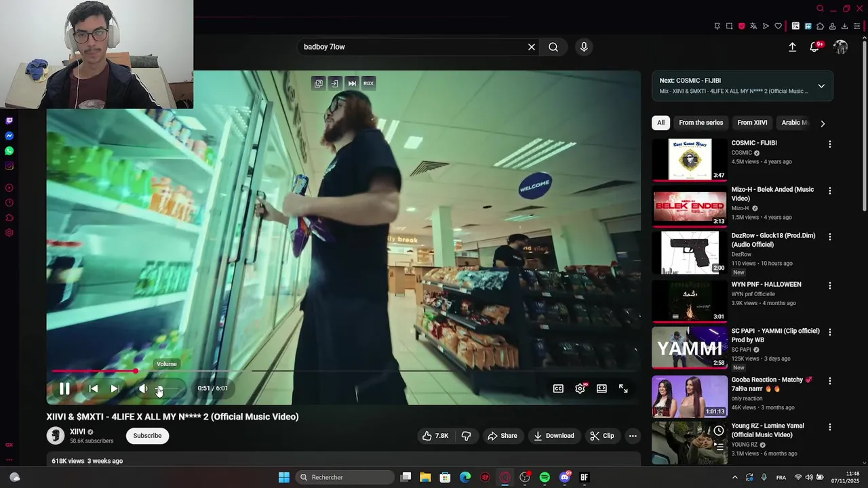
Task: Open Twitch in the browser sidebar
Action: 9,121
